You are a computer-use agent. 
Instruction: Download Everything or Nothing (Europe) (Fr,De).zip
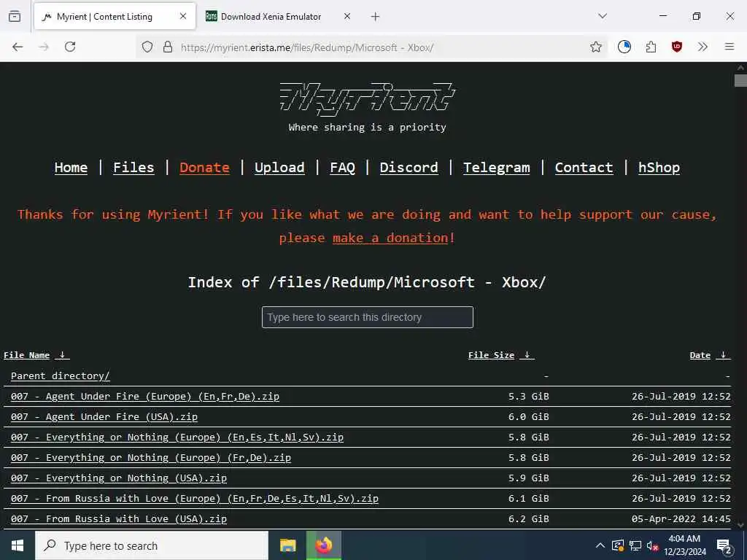(150, 458)
